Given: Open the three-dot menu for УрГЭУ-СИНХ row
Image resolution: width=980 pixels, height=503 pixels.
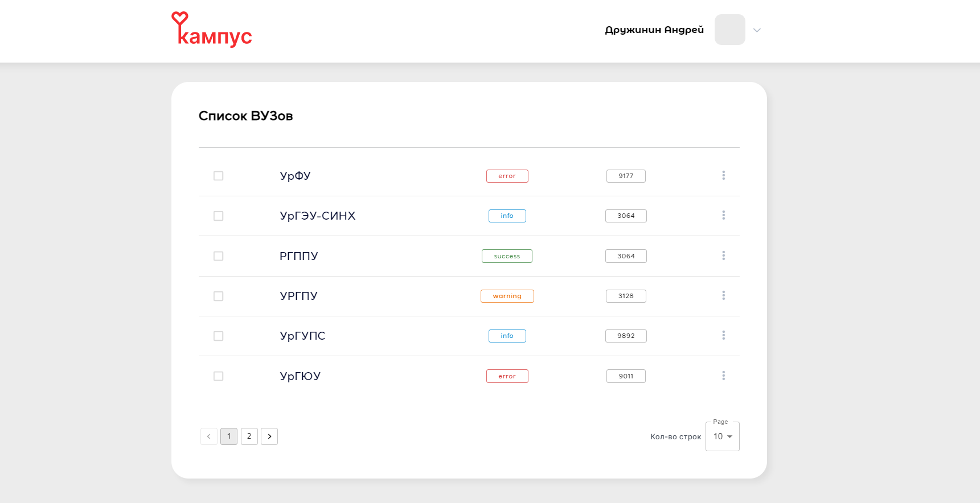Looking at the screenshot, I should click(x=723, y=215).
